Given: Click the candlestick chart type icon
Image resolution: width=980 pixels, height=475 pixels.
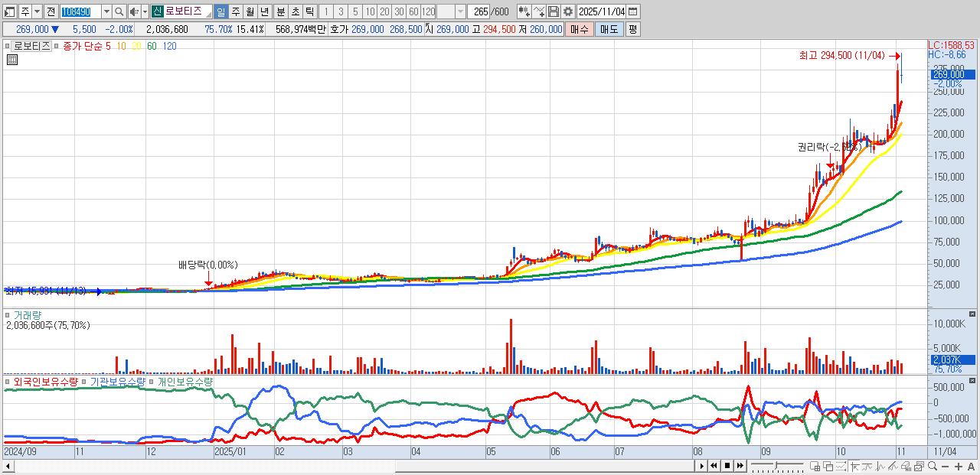Looking at the screenshot, I should (524, 11).
